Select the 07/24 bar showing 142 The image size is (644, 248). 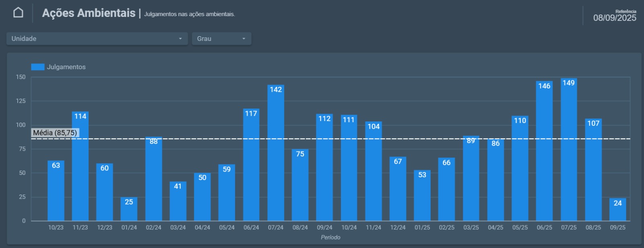(x=276, y=157)
